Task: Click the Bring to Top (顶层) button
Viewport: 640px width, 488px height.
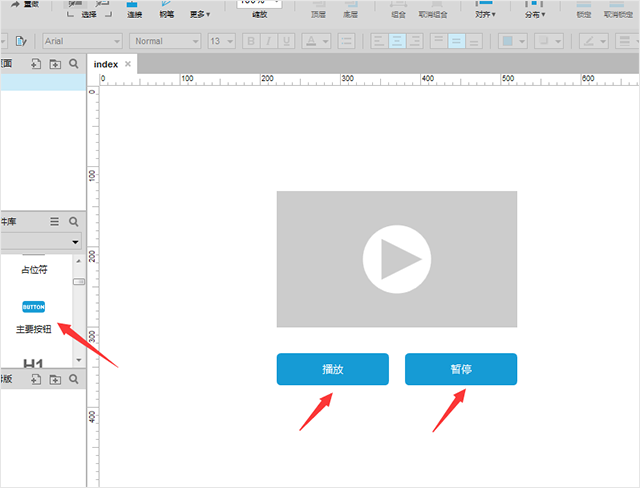Action: tap(318, 10)
